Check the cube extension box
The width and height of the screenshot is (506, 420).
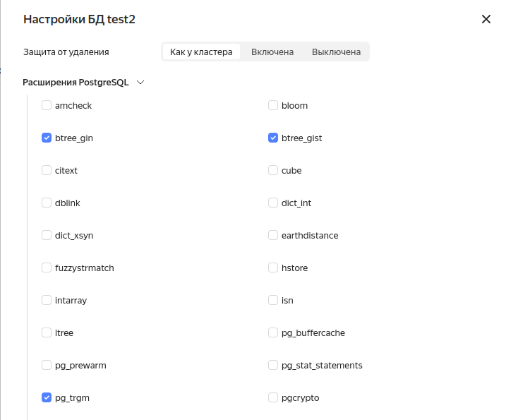(x=273, y=171)
